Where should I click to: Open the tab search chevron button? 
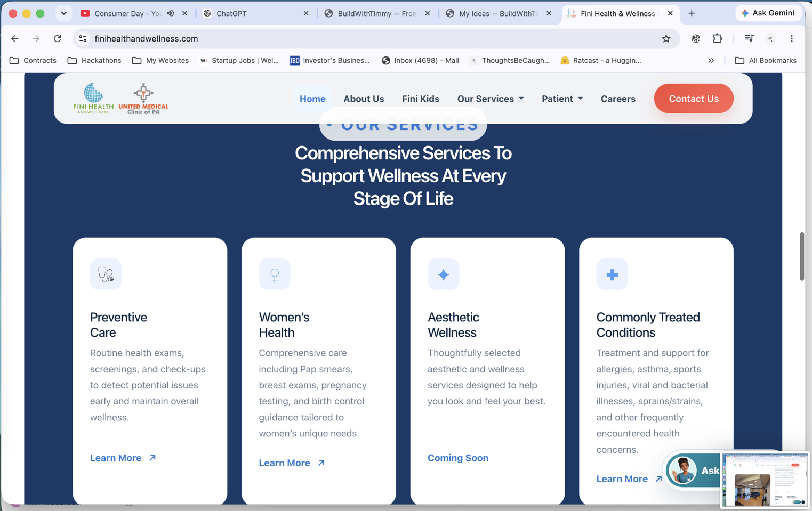[x=63, y=13]
